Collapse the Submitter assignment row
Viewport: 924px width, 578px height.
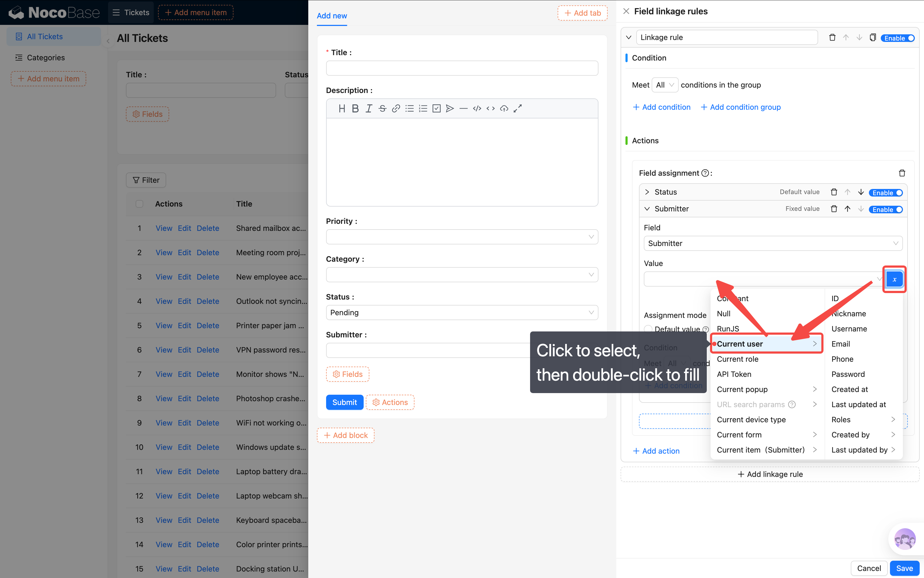647,209
